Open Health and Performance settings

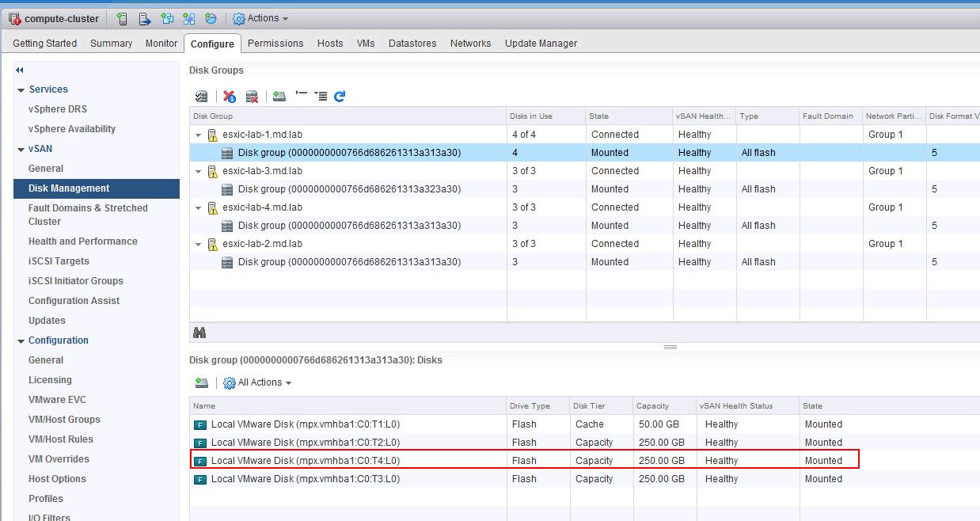click(83, 241)
